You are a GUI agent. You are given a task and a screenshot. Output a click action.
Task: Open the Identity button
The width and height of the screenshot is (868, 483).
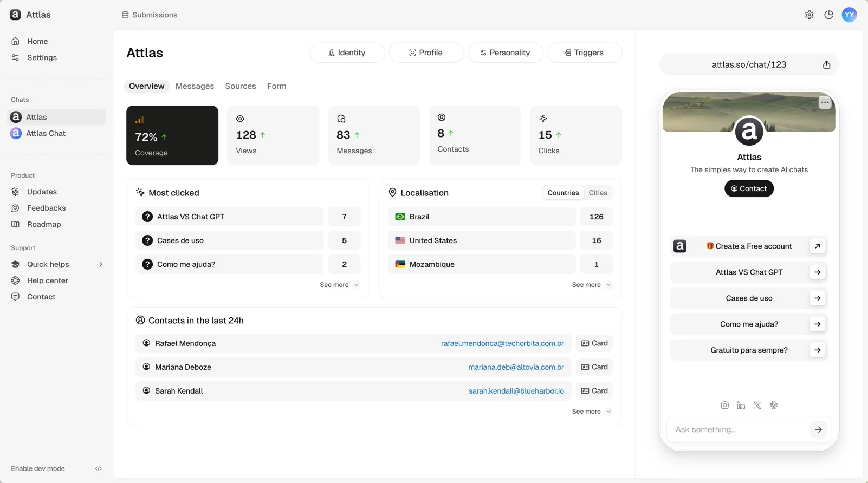click(x=347, y=53)
